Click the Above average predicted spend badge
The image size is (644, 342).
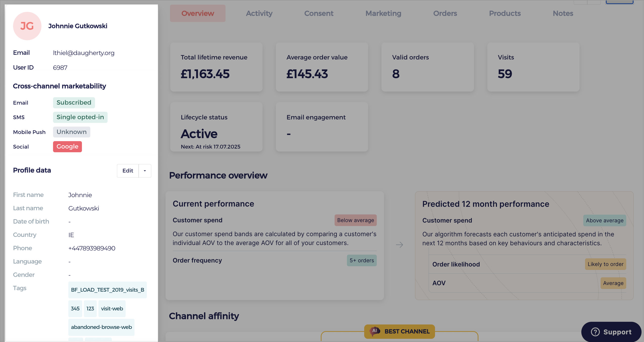coord(605,221)
